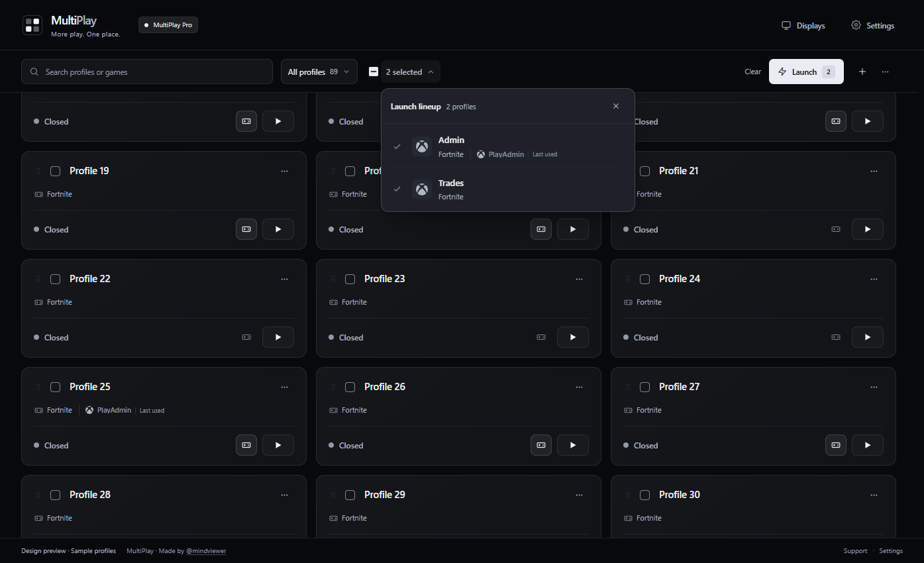Click the Profile 29 title text
The height and width of the screenshot is (563, 924).
click(385, 495)
